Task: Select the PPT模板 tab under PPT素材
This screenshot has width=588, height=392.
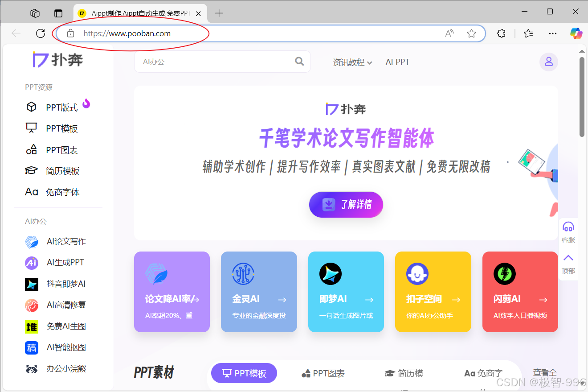Action: [244, 373]
